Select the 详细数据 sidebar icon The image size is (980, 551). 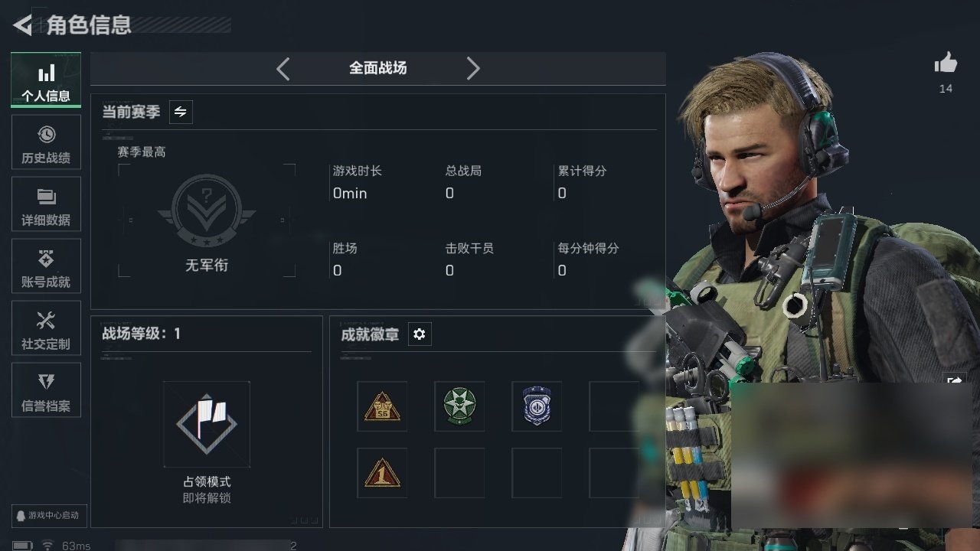pos(46,205)
